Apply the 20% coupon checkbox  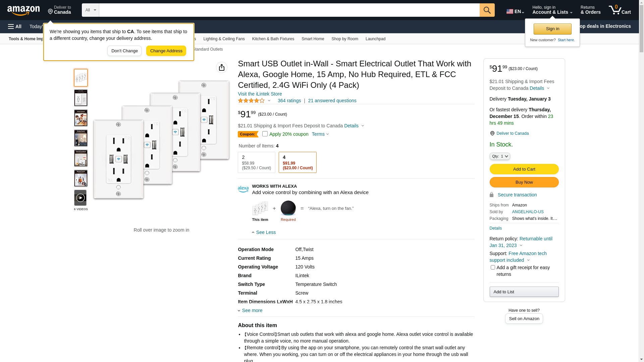[x=265, y=134]
